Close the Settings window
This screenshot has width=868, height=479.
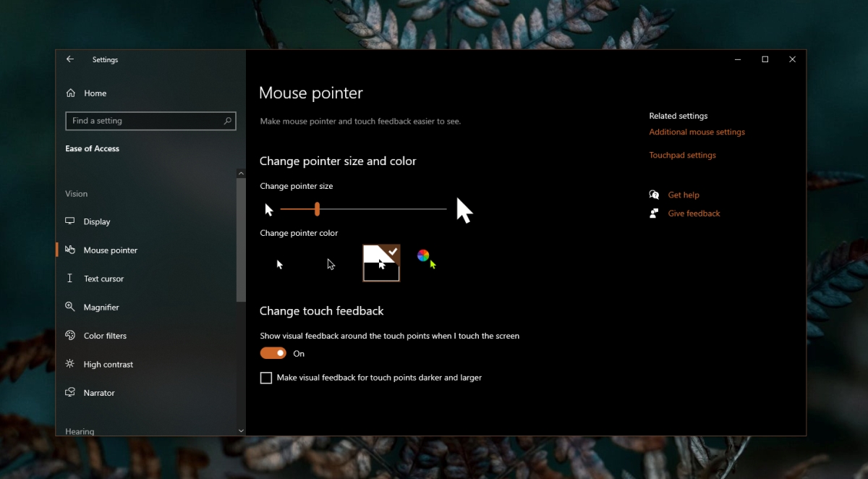point(792,59)
